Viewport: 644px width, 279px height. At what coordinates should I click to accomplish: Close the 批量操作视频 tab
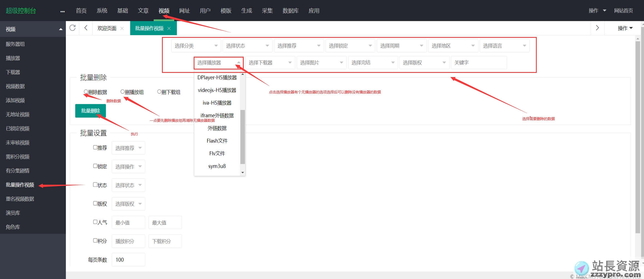pos(169,28)
